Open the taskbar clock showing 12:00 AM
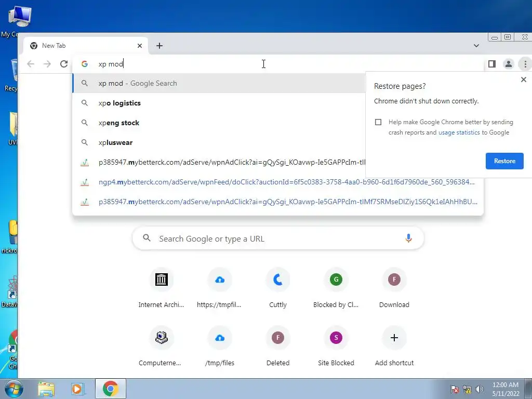Viewport: 532px width, 399px height. click(506, 389)
